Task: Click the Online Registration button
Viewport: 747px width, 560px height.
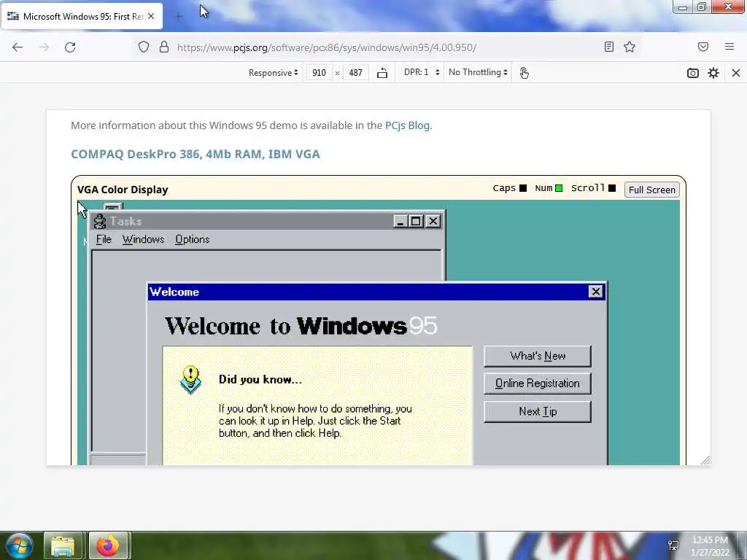Action: click(538, 384)
